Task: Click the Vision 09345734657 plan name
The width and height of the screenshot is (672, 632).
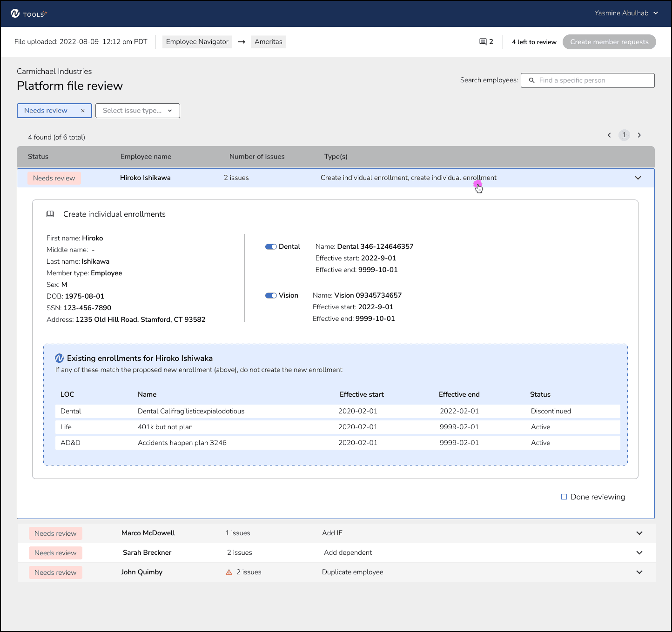Action: click(368, 295)
